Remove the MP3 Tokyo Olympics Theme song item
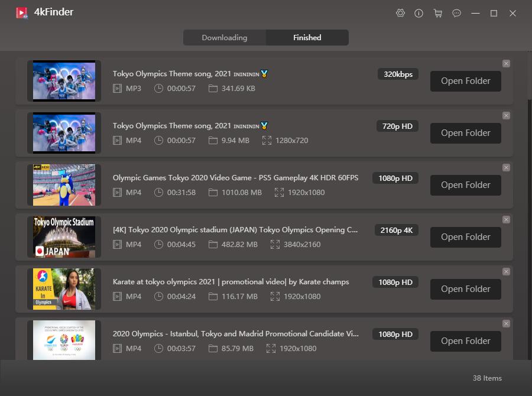The width and height of the screenshot is (532, 396). [506, 63]
